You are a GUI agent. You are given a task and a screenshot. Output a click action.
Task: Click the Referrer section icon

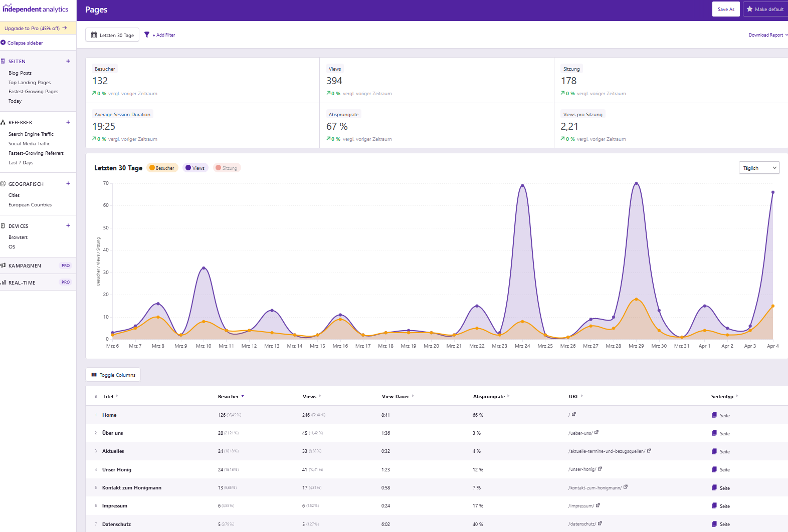point(3,122)
